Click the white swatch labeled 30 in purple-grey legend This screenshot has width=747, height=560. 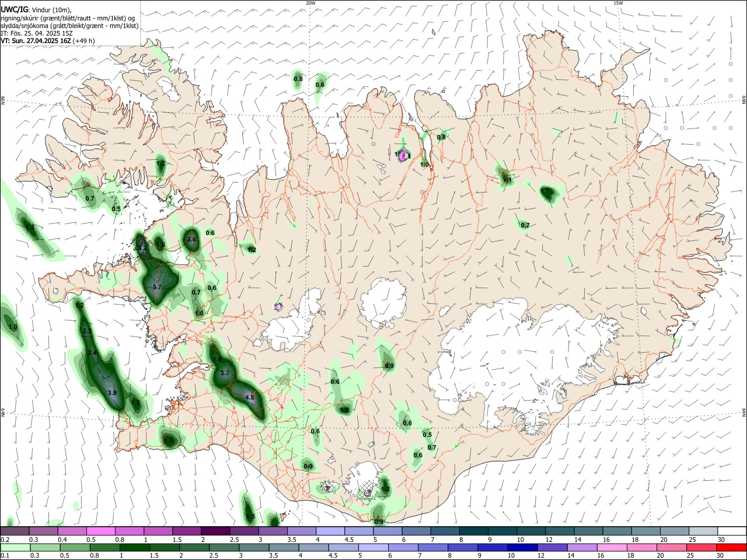point(731,531)
